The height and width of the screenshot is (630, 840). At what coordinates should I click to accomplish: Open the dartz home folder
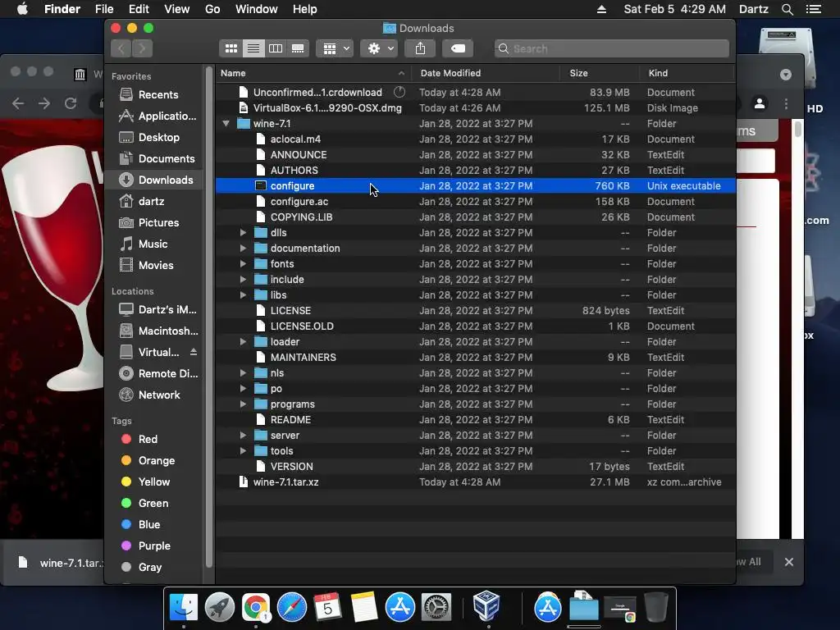(x=155, y=202)
